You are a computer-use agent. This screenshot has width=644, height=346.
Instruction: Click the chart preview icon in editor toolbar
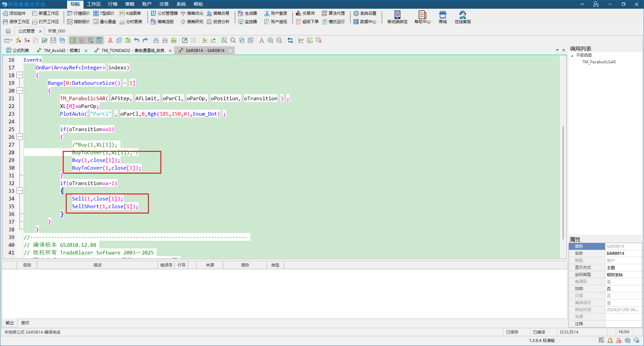301,40
